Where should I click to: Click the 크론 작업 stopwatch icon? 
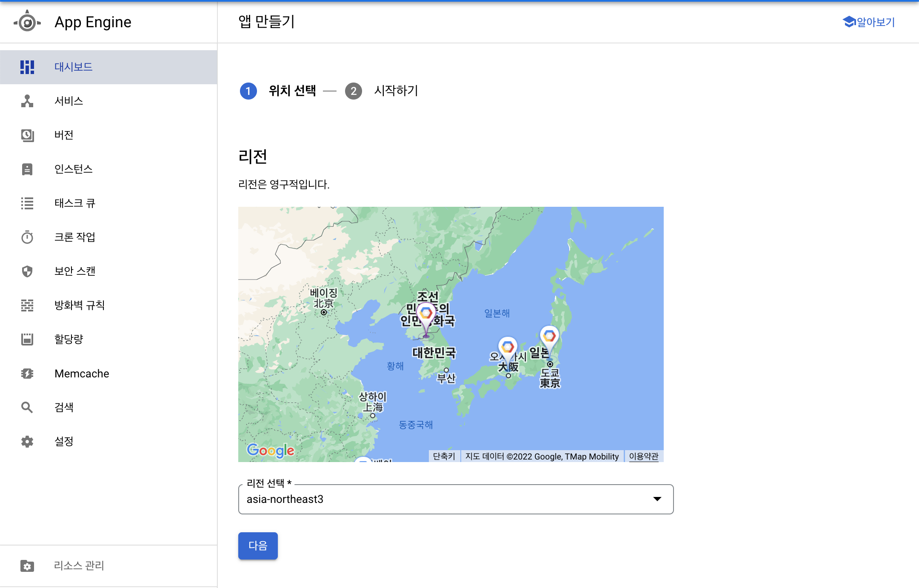click(x=27, y=237)
